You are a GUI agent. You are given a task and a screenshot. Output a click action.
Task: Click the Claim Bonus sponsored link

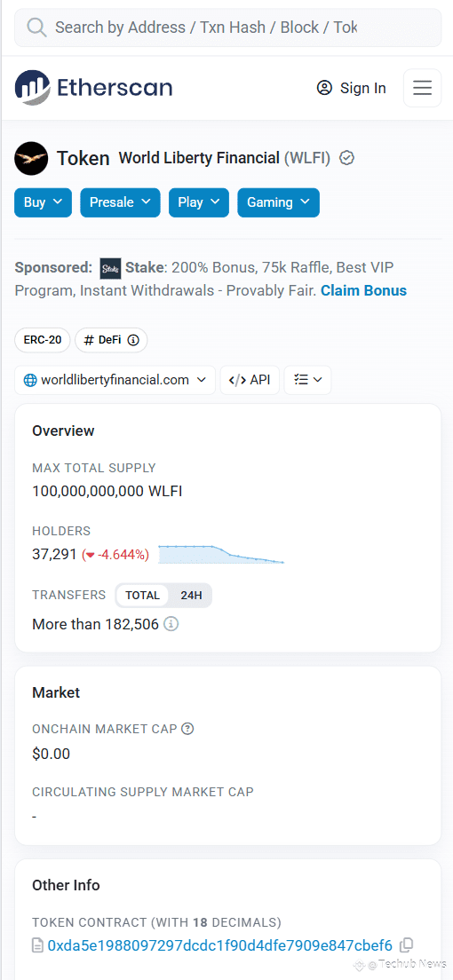[363, 290]
